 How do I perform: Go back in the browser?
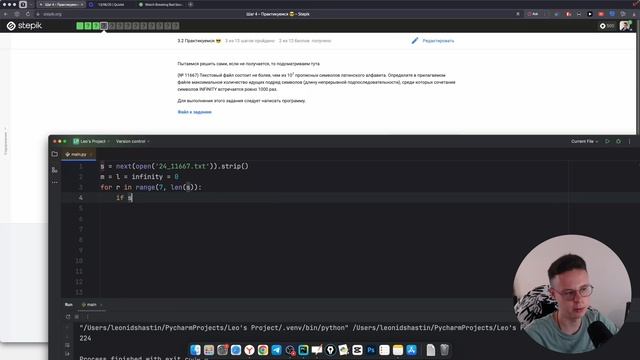click(6, 14)
